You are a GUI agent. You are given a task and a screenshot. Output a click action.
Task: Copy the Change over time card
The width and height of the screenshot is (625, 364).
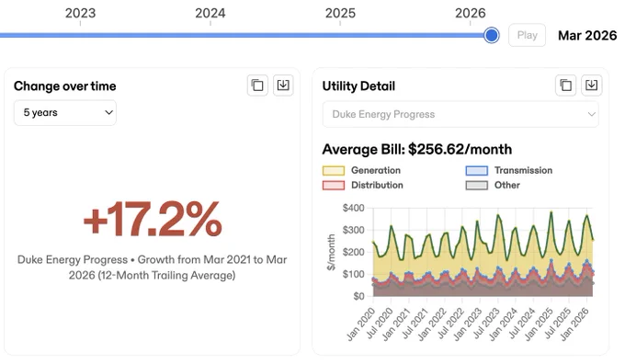click(x=257, y=85)
